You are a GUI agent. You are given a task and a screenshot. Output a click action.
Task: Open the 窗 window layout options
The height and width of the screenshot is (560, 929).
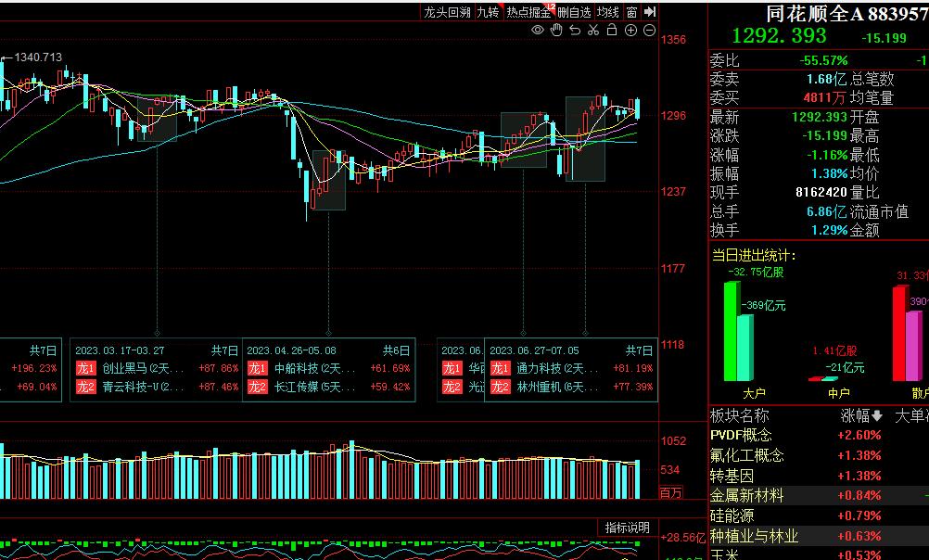point(633,10)
